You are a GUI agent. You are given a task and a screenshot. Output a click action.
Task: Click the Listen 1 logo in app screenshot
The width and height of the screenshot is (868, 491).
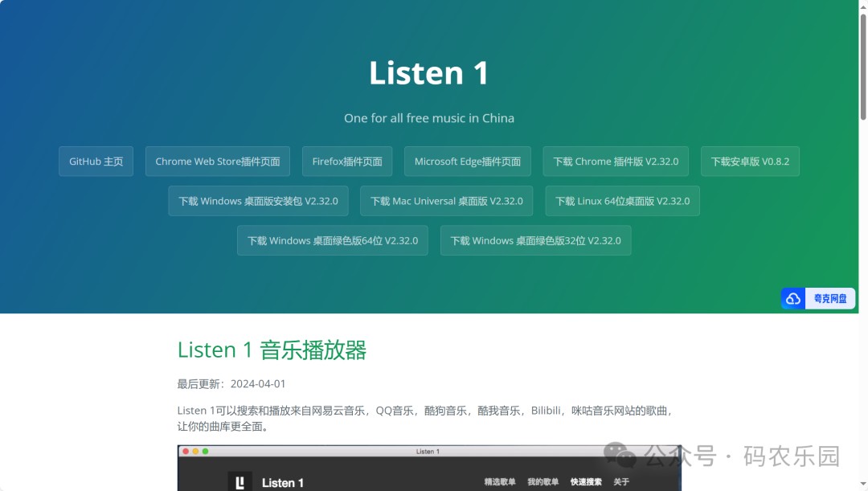[240, 482]
